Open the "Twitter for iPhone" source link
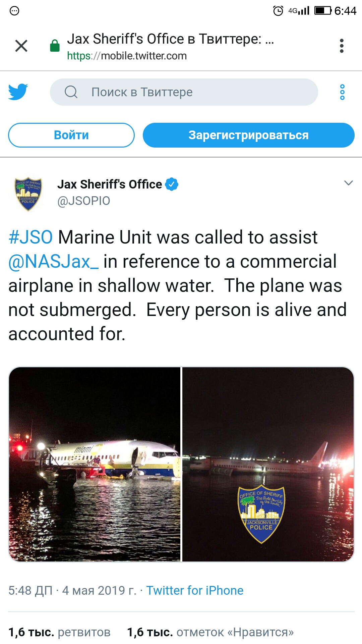Image resolution: width=362 pixels, height=644 pixels. (195, 590)
